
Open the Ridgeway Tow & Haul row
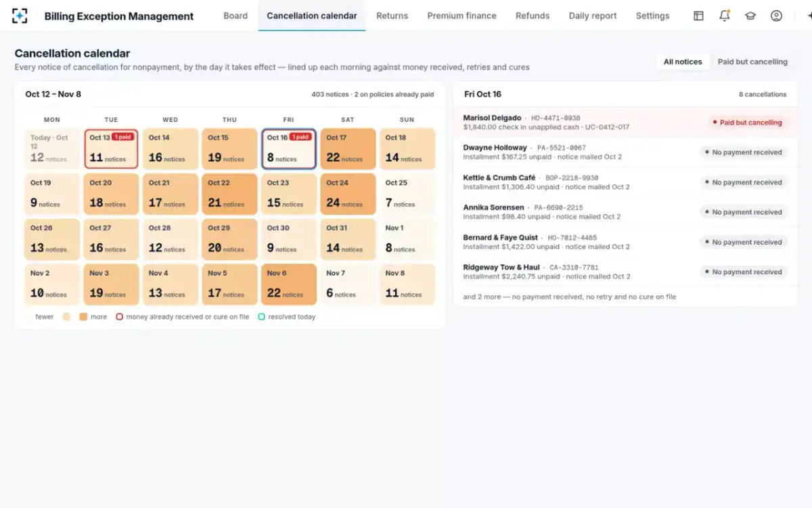pos(625,272)
